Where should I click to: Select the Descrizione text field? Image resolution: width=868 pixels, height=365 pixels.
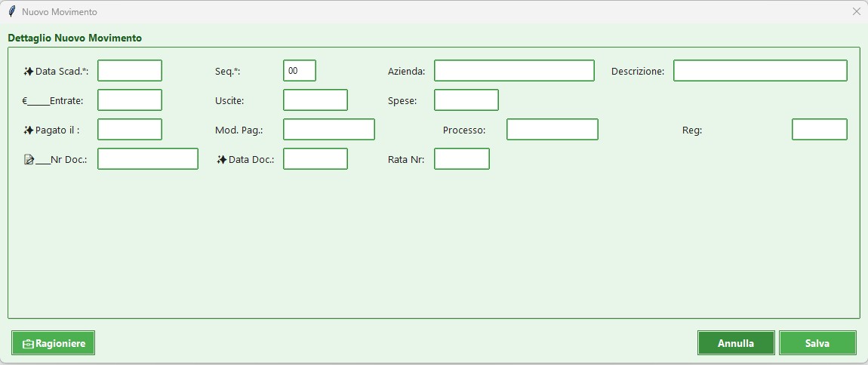tap(760, 71)
